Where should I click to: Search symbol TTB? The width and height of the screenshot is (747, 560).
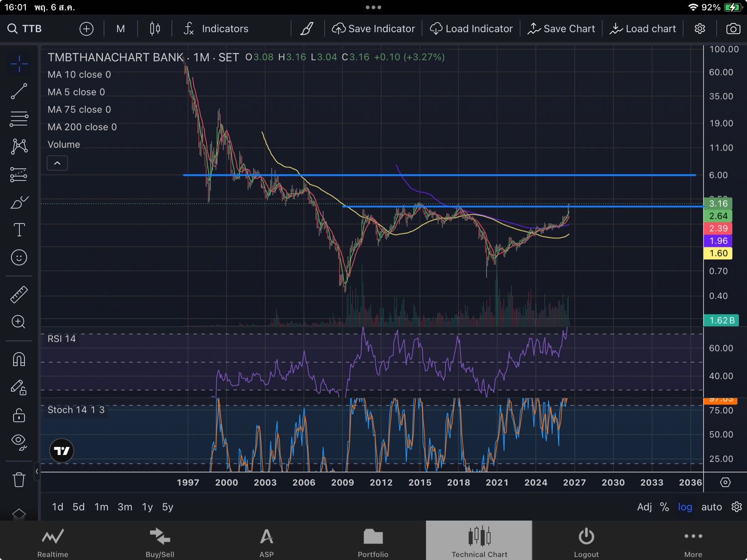point(25,29)
